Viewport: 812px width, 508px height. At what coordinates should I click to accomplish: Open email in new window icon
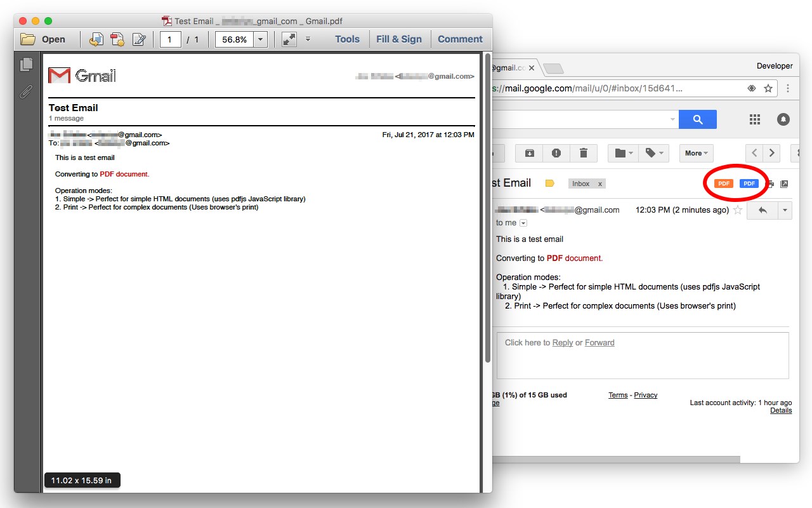pyautogui.click(x=784, y=184)
